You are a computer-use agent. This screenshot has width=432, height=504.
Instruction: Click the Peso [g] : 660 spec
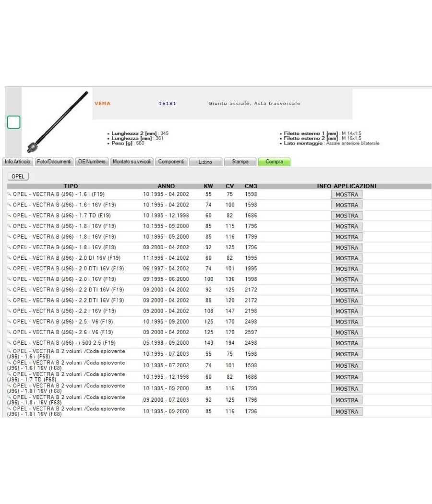click(x=128, y=143)
